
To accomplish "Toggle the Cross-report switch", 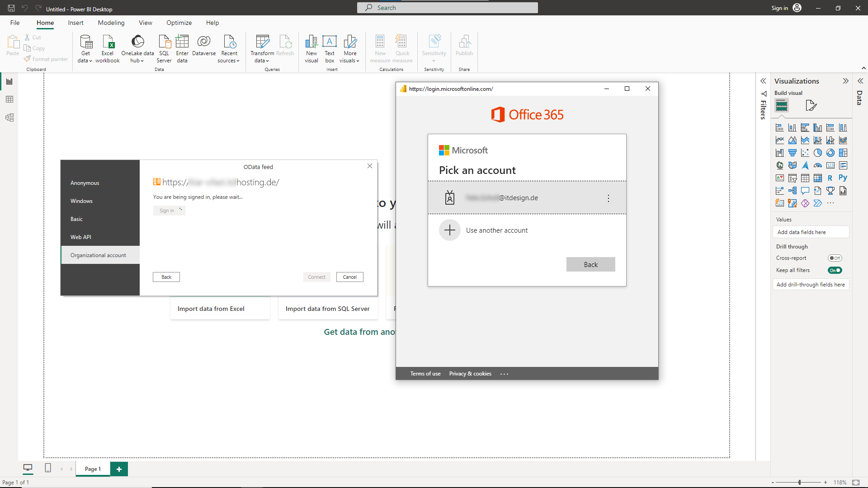I will (x=835, y=258).
